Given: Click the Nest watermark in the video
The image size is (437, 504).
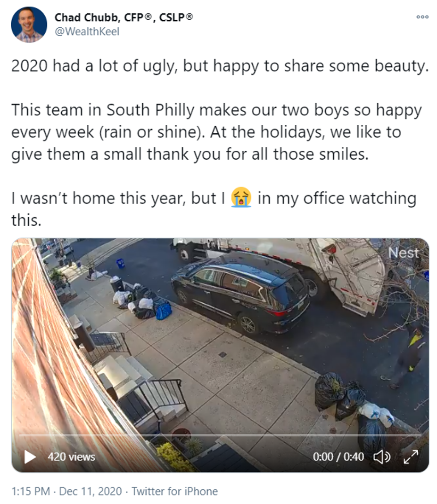Looking at the screenshot, I should [404, 253].
